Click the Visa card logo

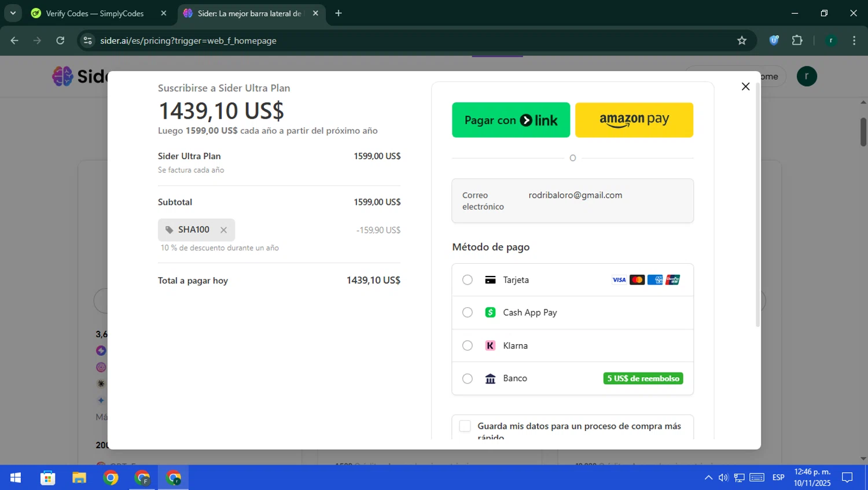619,280
